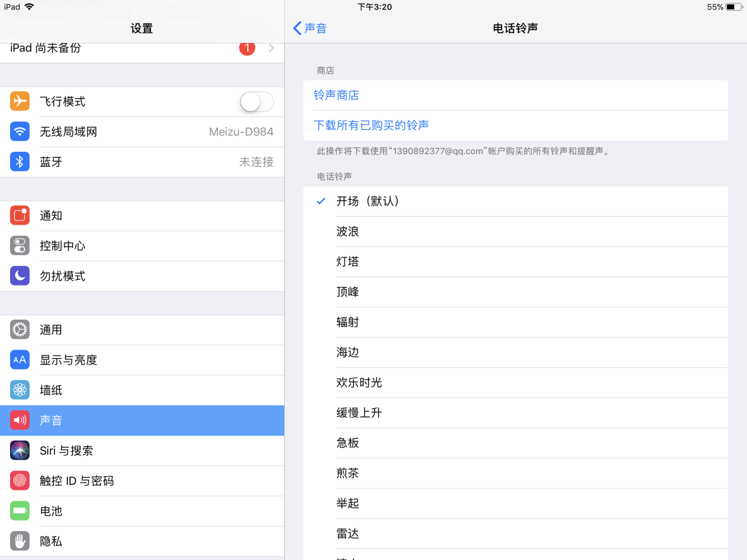Choose the 波浪 ringtone
Screen dimensions: 747x560
coord(347,232)
